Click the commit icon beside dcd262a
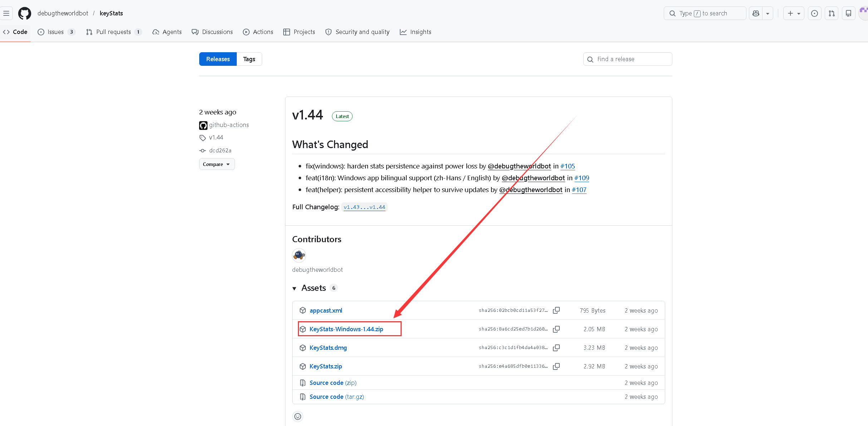Screen dimensions: 868x426 click(x=203, y=151)
